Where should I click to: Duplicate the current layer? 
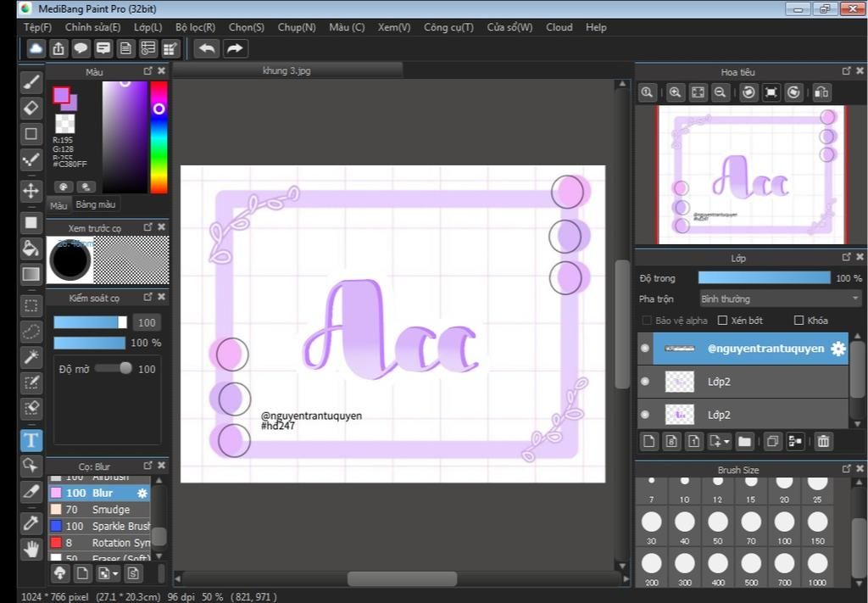(772, 441)
